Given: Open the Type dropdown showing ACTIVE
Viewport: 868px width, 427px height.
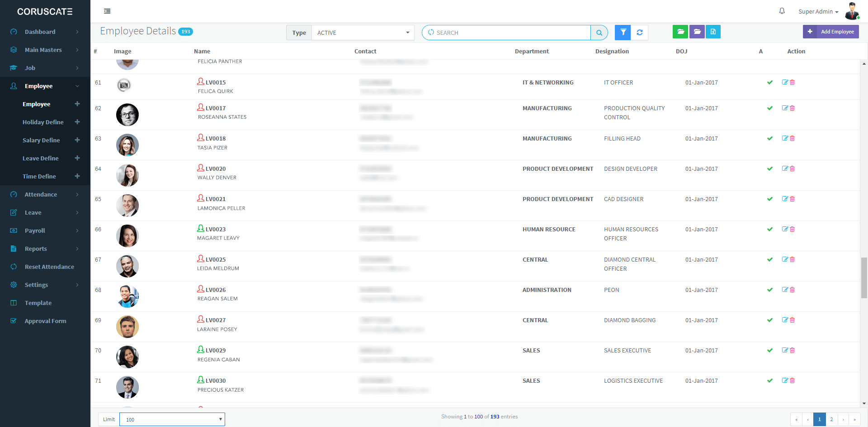Looking at the screenshot, I should click(x=363, y=33).
